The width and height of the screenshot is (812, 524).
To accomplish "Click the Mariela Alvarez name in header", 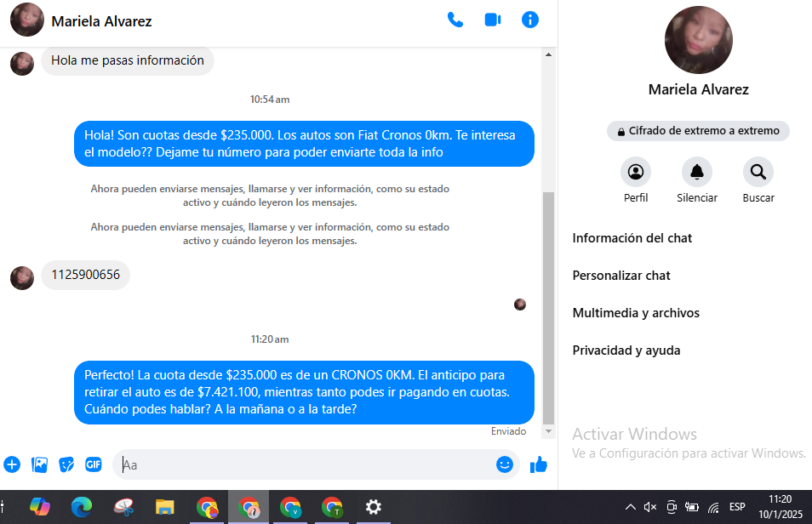I will pyautogui.click(x=101, y=21).
